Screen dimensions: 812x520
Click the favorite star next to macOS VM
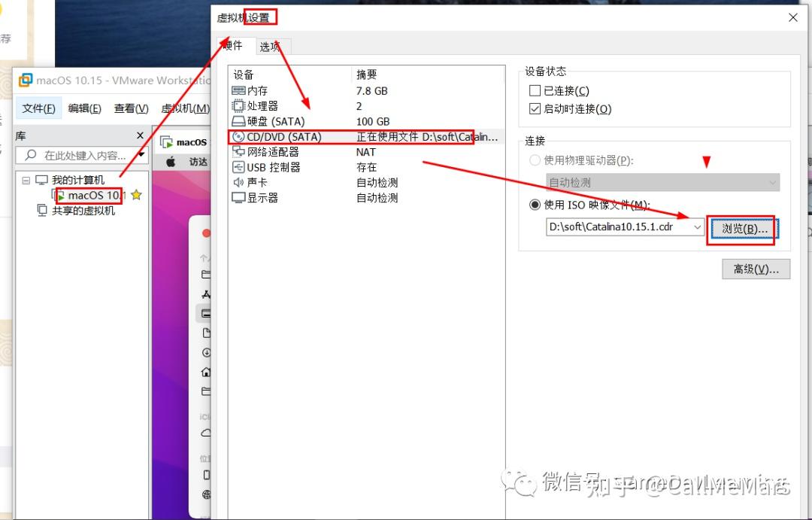coord(136,195)
